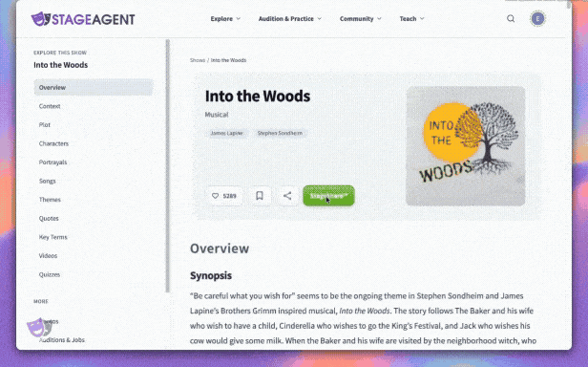Image resolution: width=588 pixels, height=367 pixels.
Task: Click the share icon
Action: pyautogui.click(x=287, y=196)
